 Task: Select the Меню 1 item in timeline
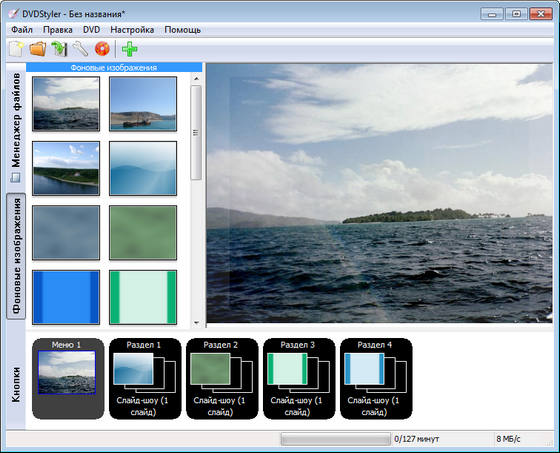(x=68, y=379)
